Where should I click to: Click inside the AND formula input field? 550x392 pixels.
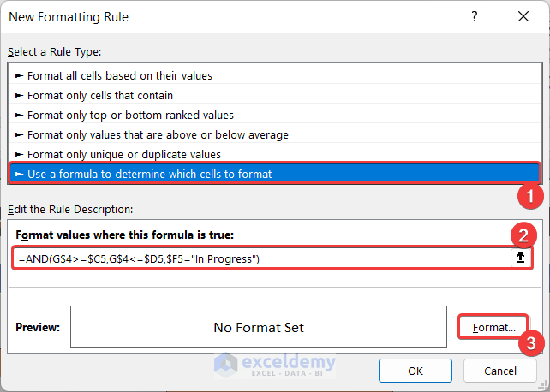[x=257, y=258]
